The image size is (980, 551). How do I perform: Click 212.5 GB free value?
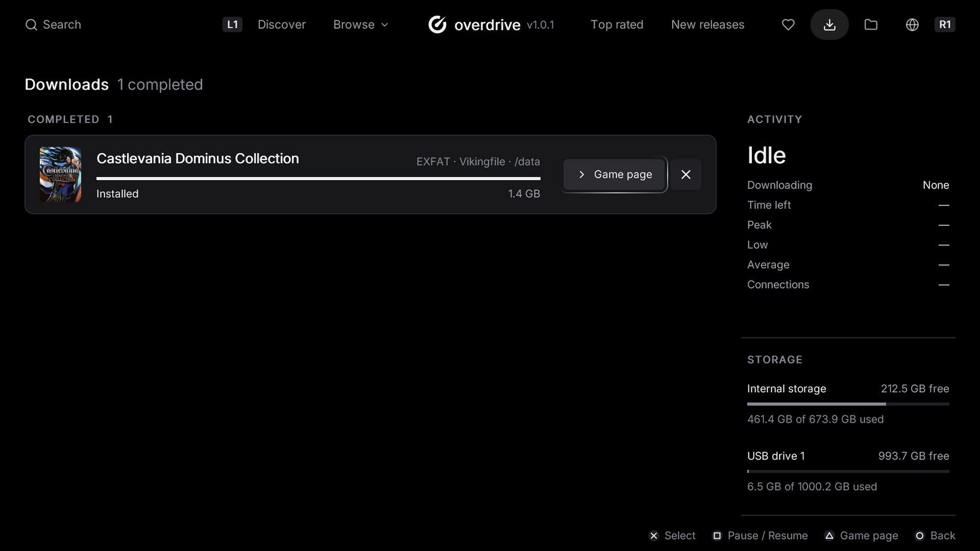pyautogui.click(x=915, y=389)
